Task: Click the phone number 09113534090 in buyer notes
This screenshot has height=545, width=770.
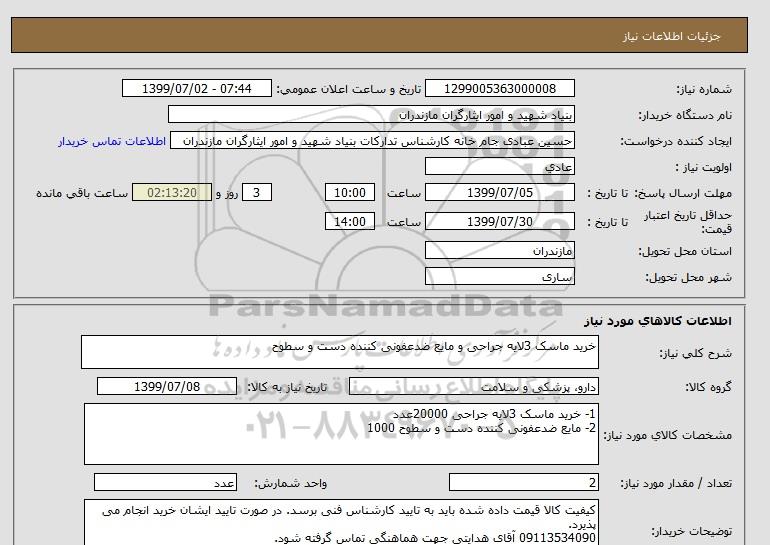Action: 557,538
